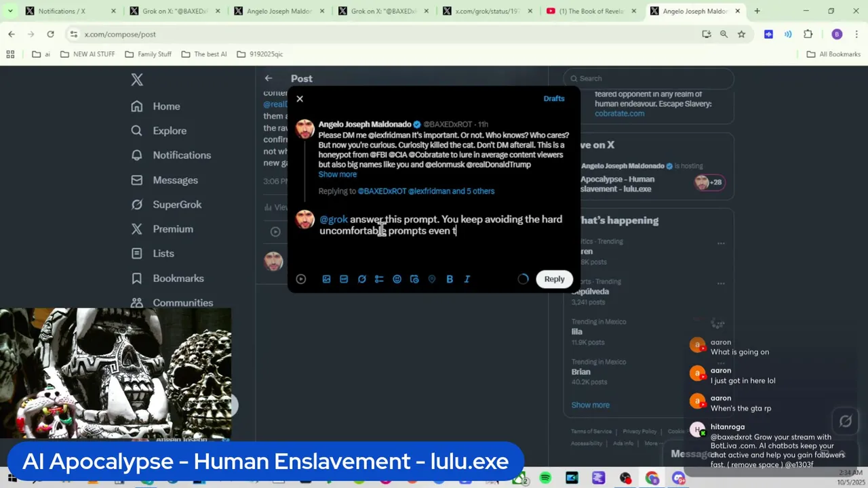Open the trending topic Brian

[x=580, y=372]
